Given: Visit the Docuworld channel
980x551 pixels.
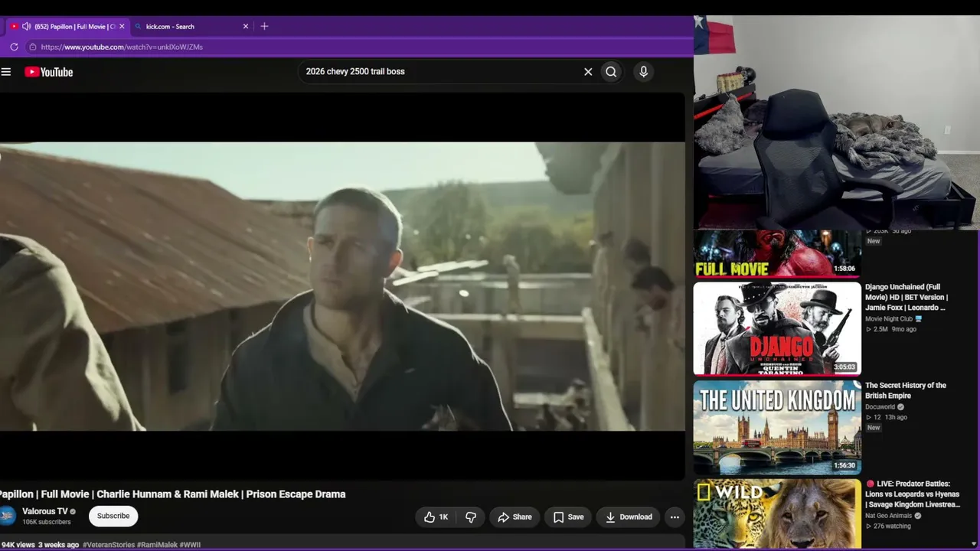Looking at the screenshot, I should tap(880, 407).
